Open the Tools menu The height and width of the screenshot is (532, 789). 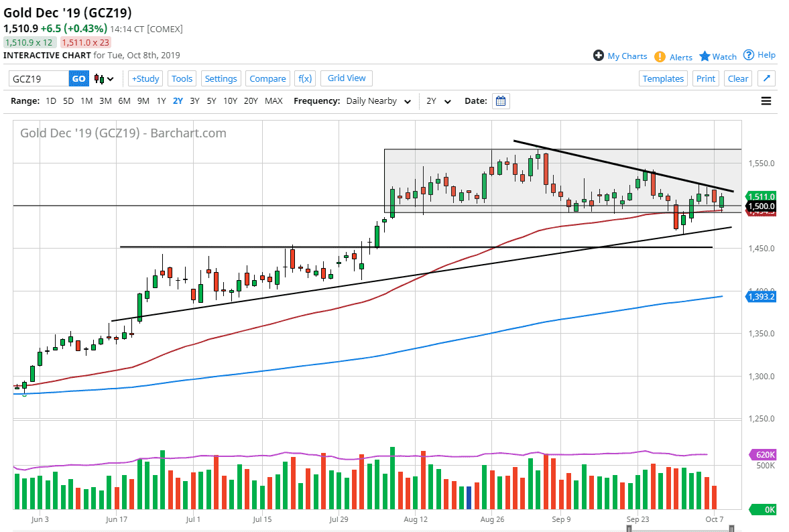(x=182, y=78)
